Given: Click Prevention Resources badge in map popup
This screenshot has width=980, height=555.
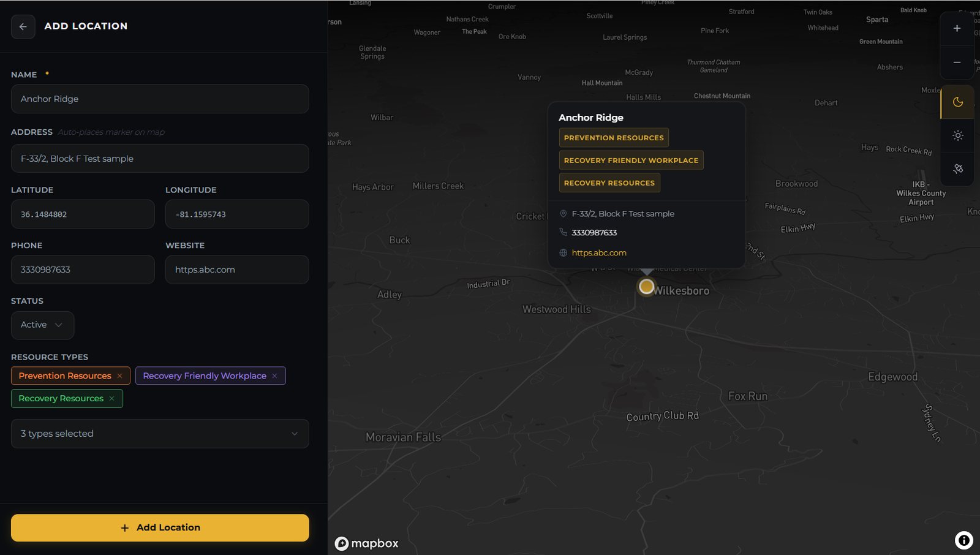Looking at the screenshot, I should 614,138.
